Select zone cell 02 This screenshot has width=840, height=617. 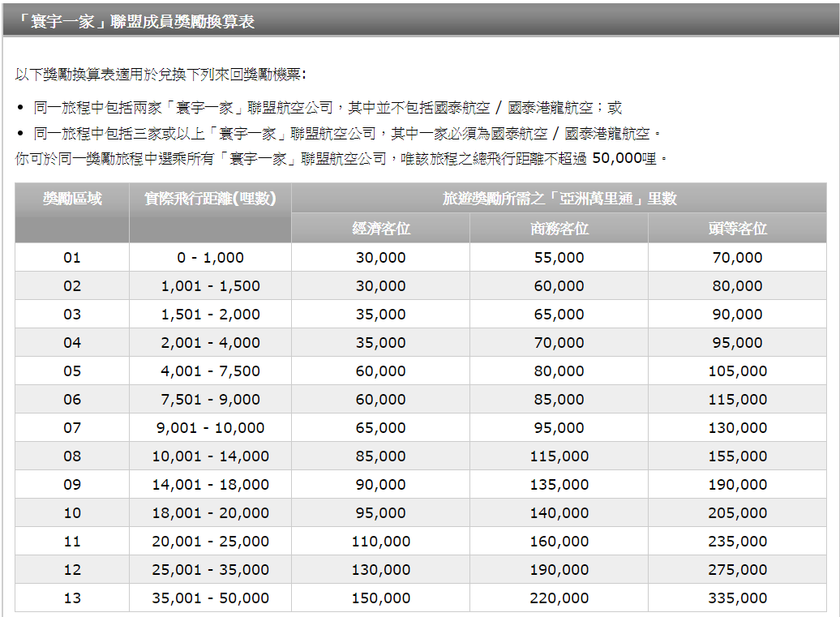tap(72, 286)
